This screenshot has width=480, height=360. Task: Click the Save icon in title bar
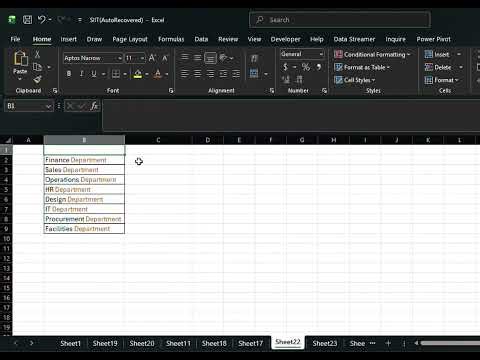[x=27, y=20]
